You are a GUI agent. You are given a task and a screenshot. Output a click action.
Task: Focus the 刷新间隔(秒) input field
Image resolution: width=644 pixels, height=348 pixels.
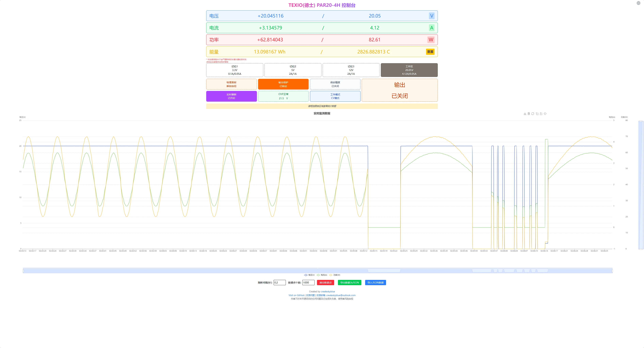coord(280,283)
